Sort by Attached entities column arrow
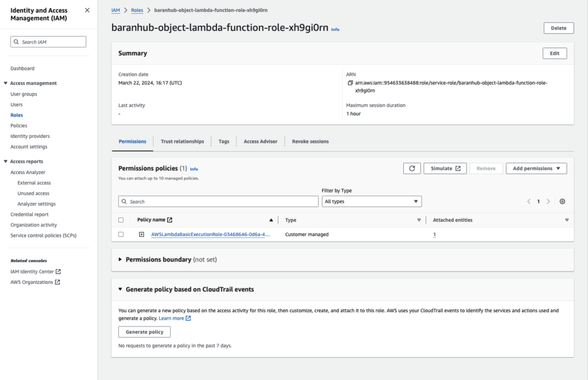This screenshot has height=380, width=588. click(x=567, y=220)
